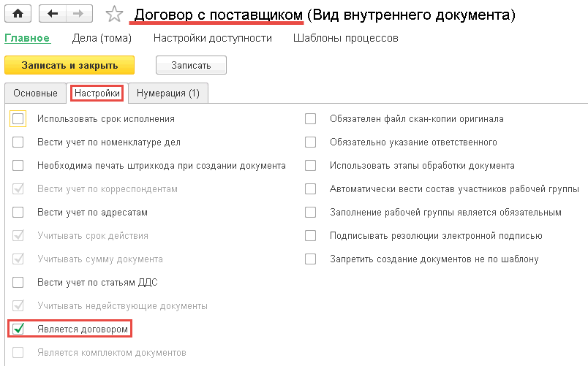Go to 'Шаблоны процессов' section
588x366 pixels.
tap(346, 38)
